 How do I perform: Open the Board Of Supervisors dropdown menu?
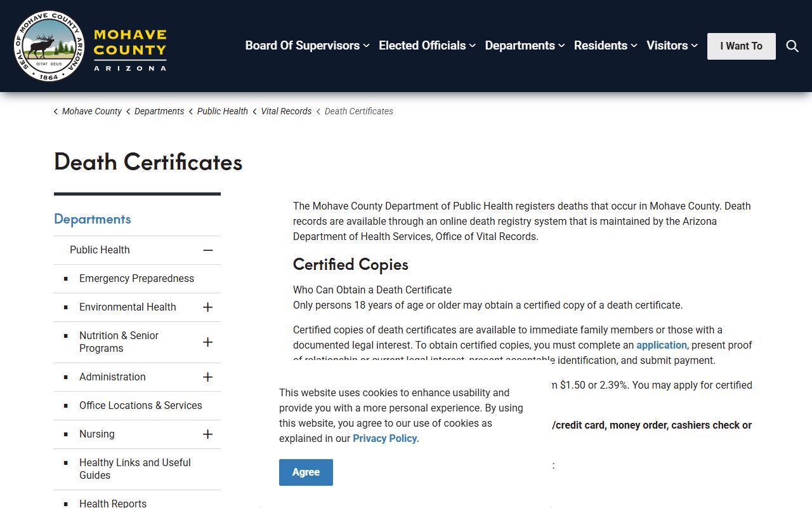pyautogui.click(x=307, y=46)
